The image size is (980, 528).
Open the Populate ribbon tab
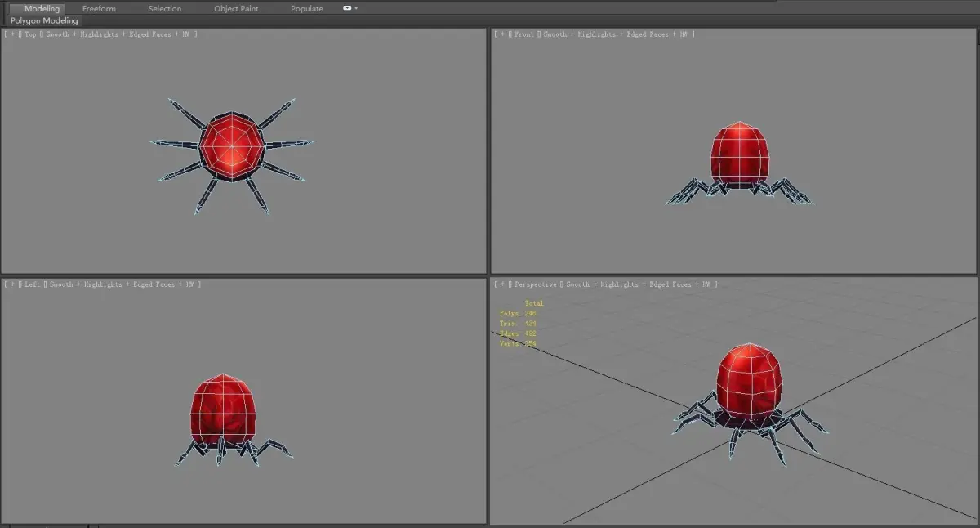pyautogui.click(x=306, y=8)
